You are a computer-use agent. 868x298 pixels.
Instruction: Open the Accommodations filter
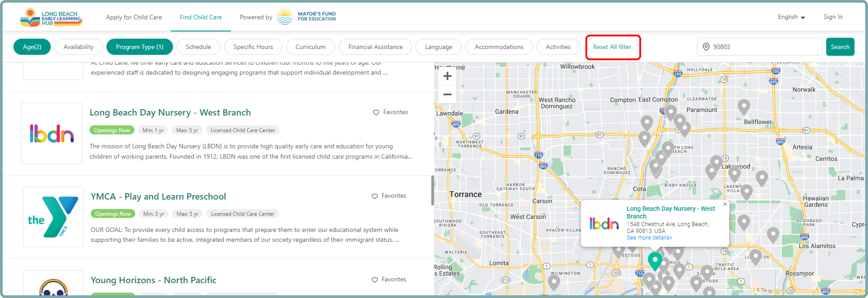point(499,47)
